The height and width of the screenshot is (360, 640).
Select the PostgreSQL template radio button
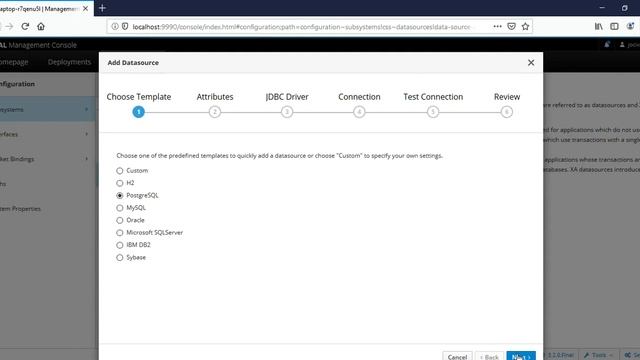coord(120,196)
